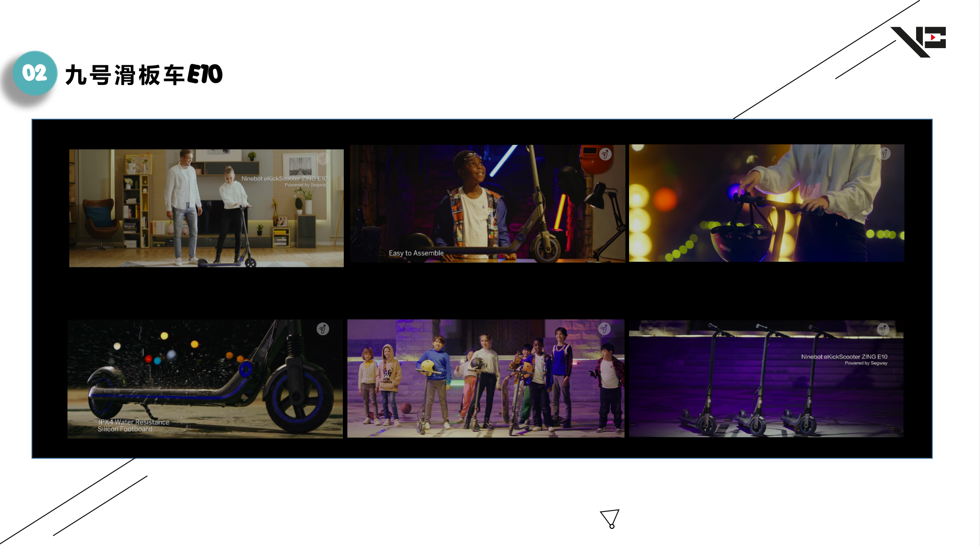Click 'Ninebot eKickScooter ZING E10' text on three scooters image

pos(844,357)
